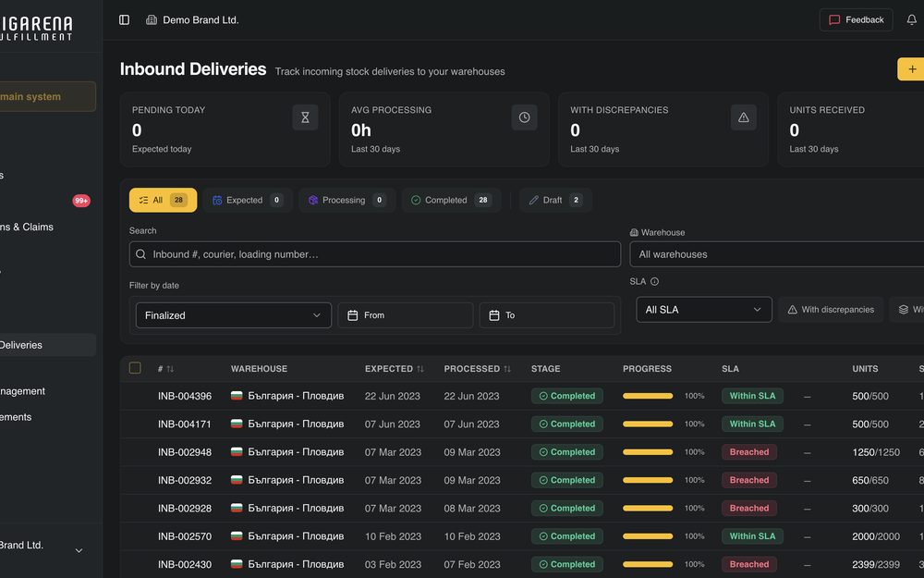
Task: Click the search inbound input field
Action: click(375, 254)
